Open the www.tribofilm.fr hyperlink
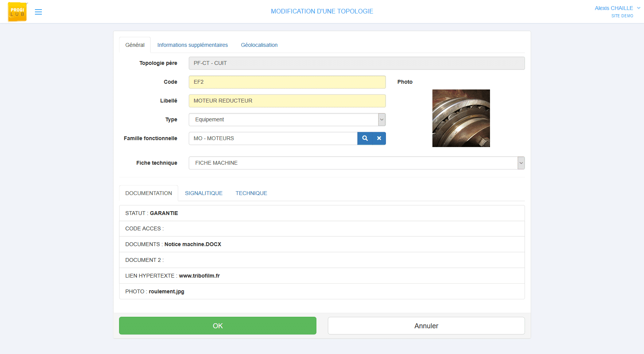Screen dimensions: 644x354 pyautogui.click(x=199, y=276)
